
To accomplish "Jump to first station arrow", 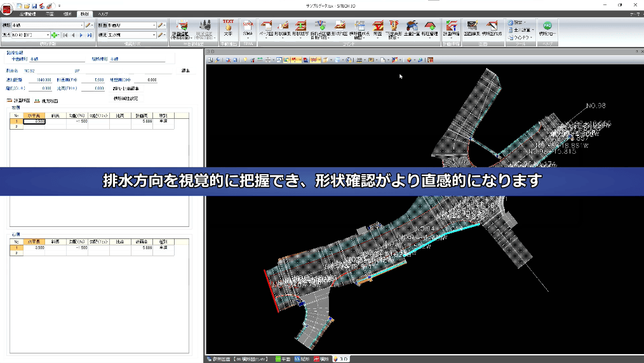I will [65, 36].
